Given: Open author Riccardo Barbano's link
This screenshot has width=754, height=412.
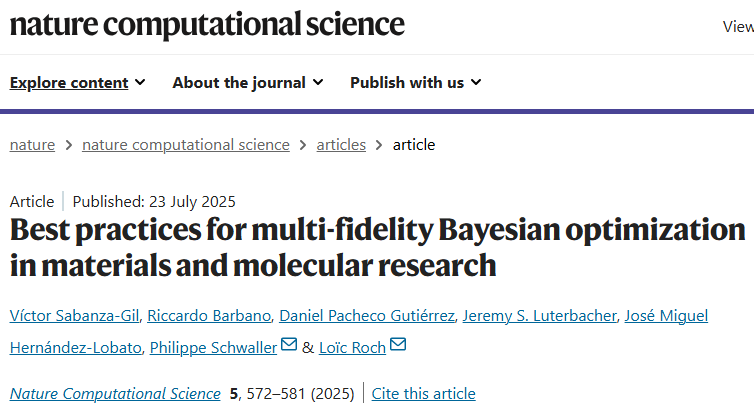Looking at the screenshot, I should [209, 316].
